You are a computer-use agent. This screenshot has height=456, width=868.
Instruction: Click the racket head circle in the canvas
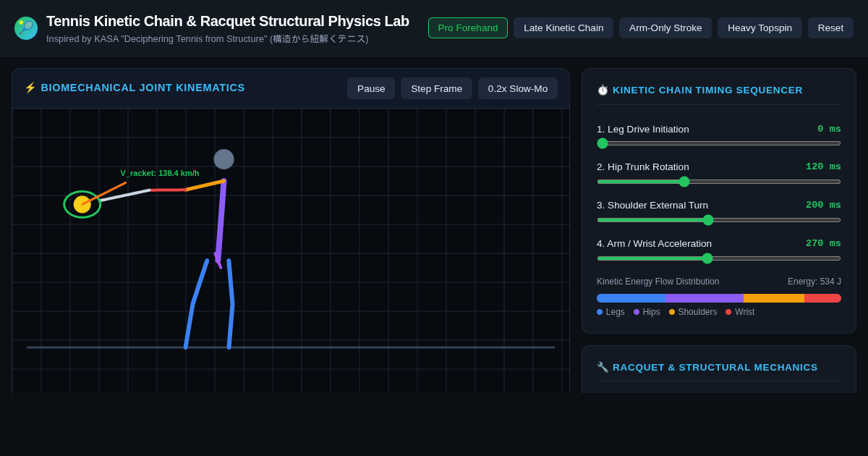[82, 204]
